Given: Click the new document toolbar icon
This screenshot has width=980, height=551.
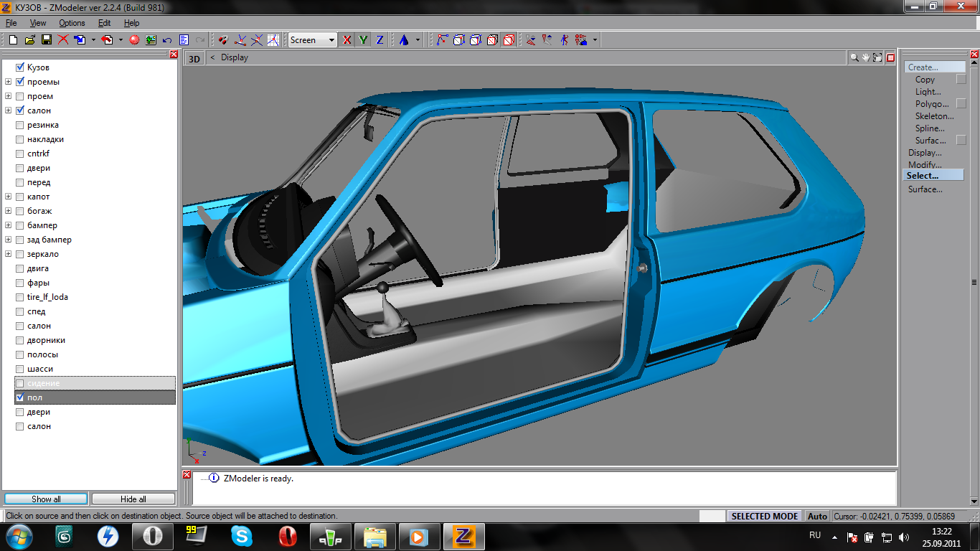Looking at the screenshot, I should [x=13, y=40].
